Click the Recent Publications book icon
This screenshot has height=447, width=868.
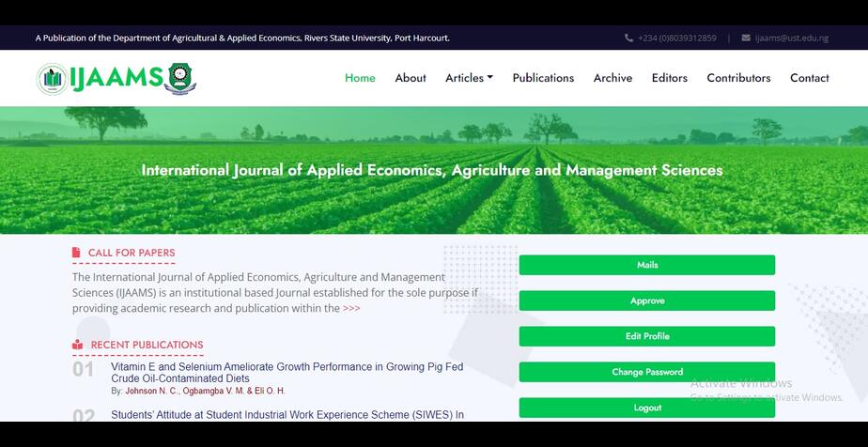coord(77,345)
